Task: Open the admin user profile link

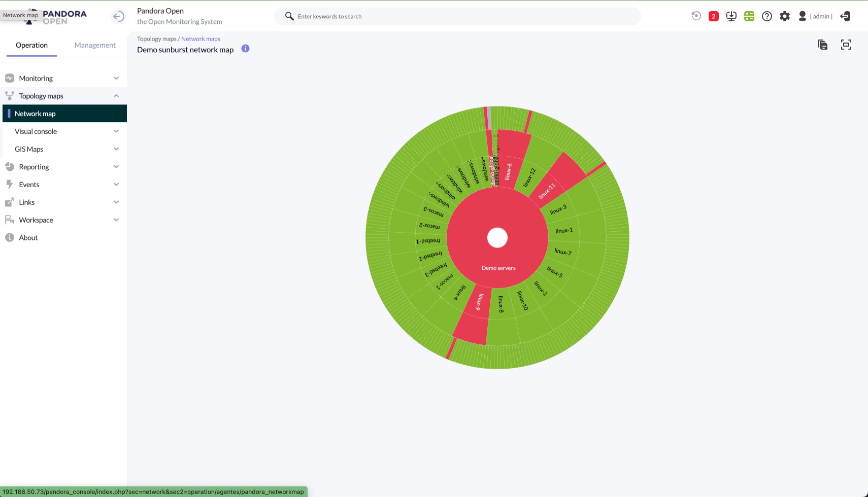Action: [x=820, y=16]
